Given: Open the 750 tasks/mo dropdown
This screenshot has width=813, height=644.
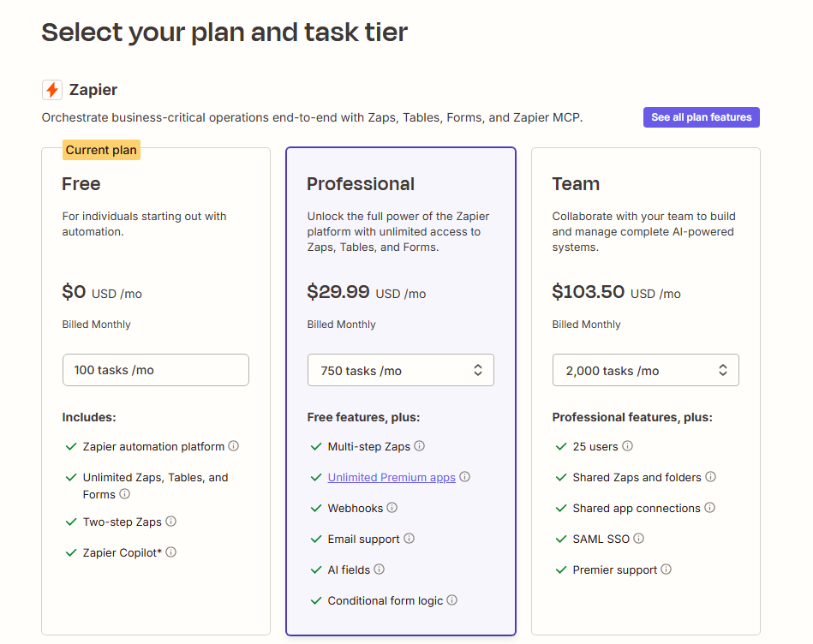Looking at the screenshot, I should point(400,370).
